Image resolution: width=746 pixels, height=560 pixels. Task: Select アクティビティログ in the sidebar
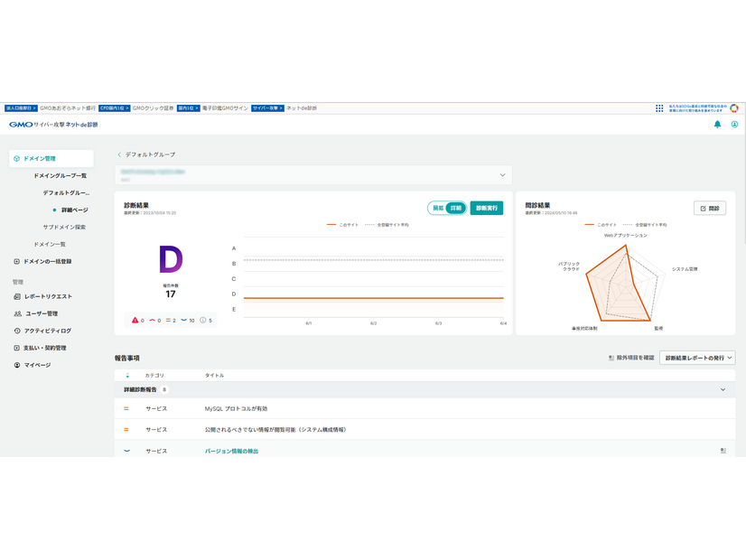click(x=47, y=331)
